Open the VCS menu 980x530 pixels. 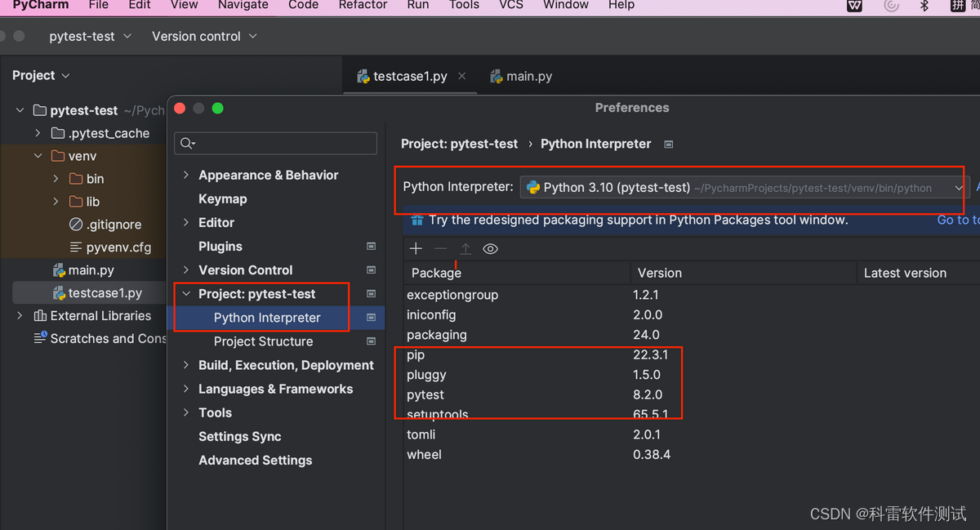(x=511, y=5)
